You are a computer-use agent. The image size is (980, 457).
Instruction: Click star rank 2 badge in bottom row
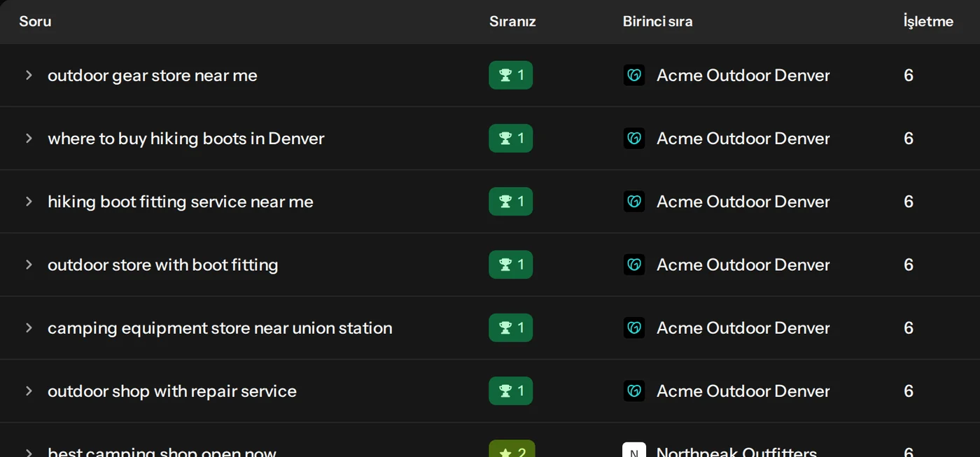click(x=512, y=449)
